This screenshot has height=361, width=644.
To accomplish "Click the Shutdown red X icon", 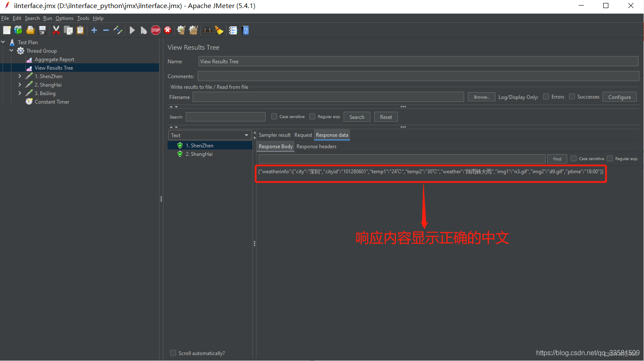I will 168,30.
